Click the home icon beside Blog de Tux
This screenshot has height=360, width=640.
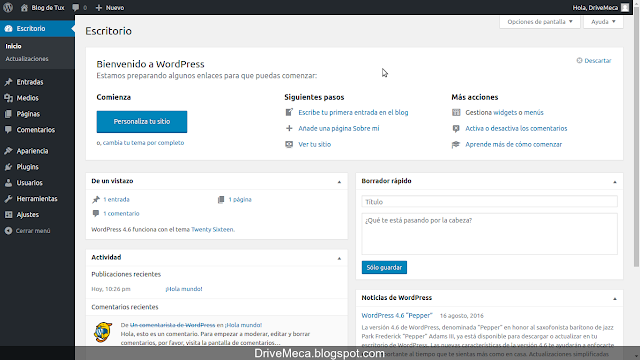(24, 7)
